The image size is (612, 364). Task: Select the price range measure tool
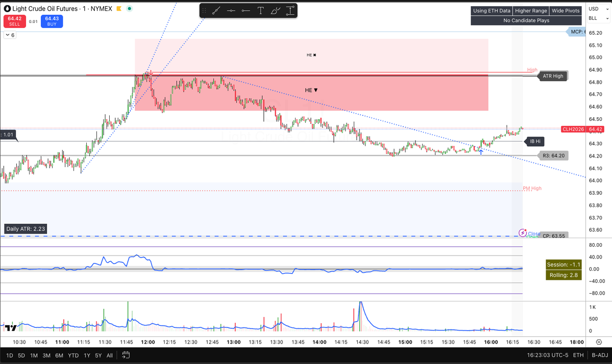(x=290, y=11)
